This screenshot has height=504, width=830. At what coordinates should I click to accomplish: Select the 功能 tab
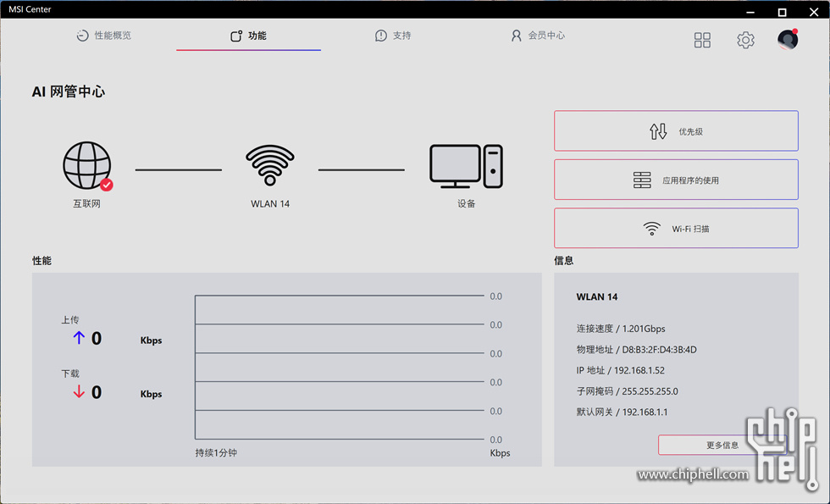pos(248,36)
